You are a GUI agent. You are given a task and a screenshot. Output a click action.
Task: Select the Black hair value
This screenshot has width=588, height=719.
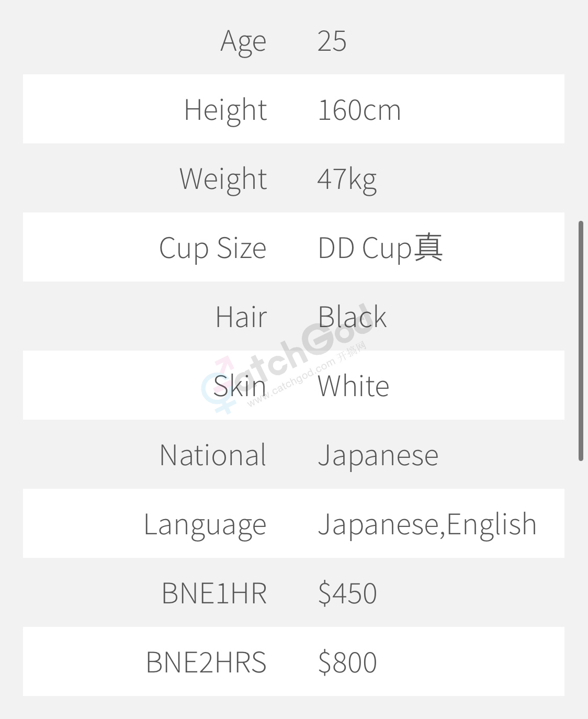tap(352, 317)
